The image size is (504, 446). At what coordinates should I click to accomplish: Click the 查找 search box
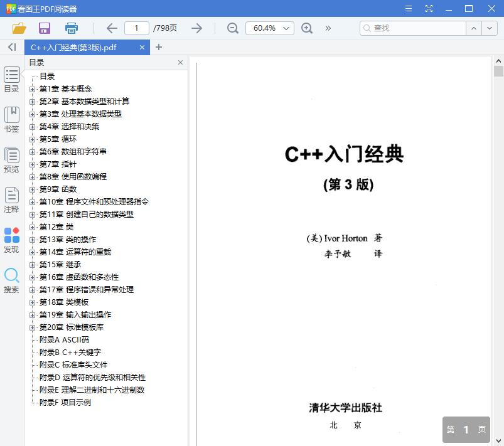tap(413, 28)
